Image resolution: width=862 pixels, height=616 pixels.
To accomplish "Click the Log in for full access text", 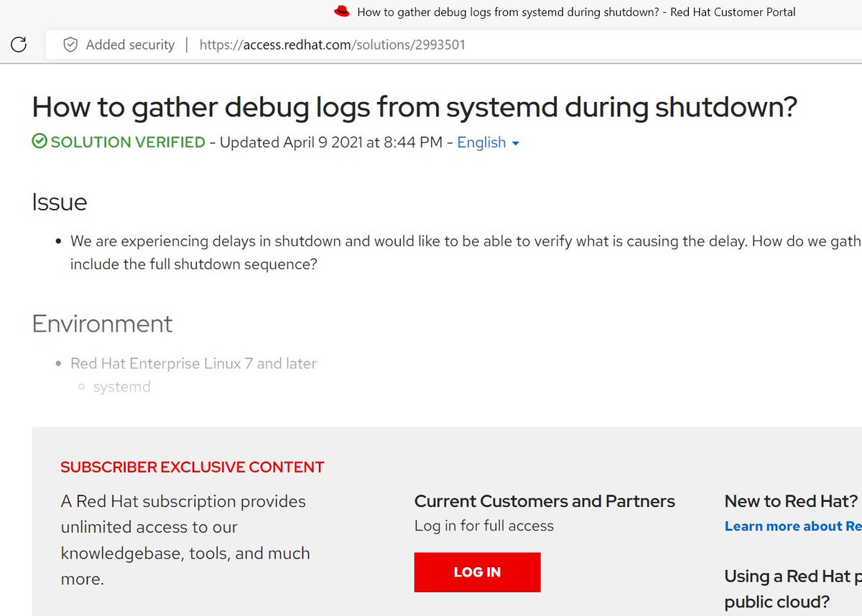I will pyautogui.click(x=484, y=526).
